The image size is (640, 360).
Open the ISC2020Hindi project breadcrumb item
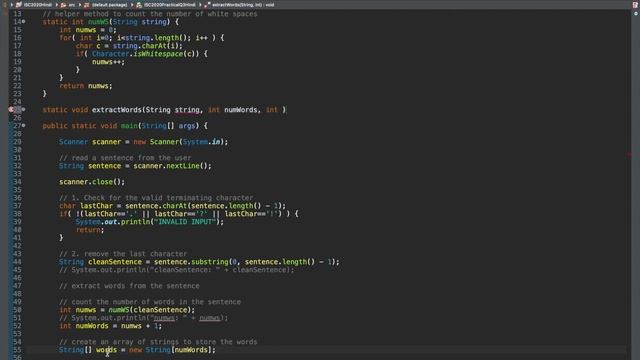38,5
